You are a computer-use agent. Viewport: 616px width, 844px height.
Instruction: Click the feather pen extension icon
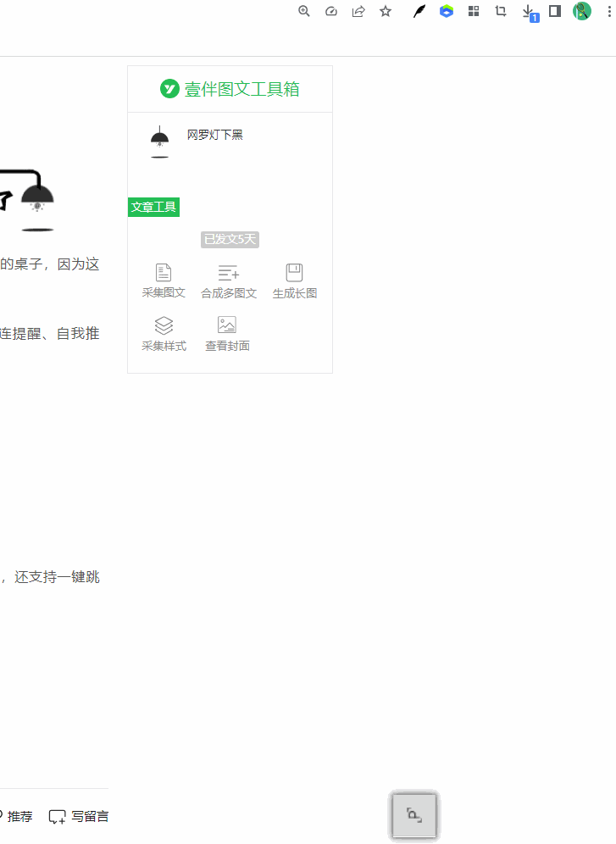point(419,11)
